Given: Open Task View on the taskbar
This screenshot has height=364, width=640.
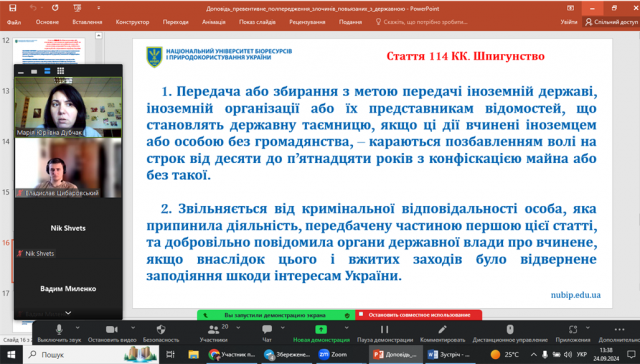Looking at the screenshot, I should pos(171,355).
